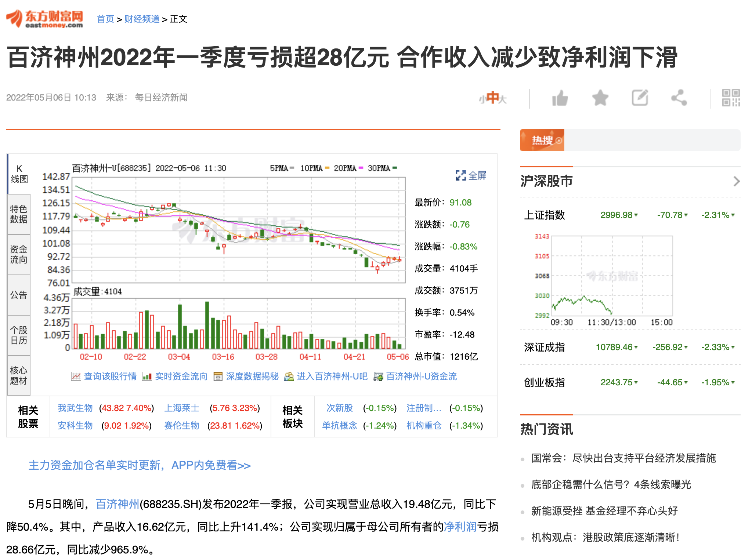The width and height of the screenshot is (752, 560).
Task: Click 净利润 link in article
Action: tap(460, 527)
